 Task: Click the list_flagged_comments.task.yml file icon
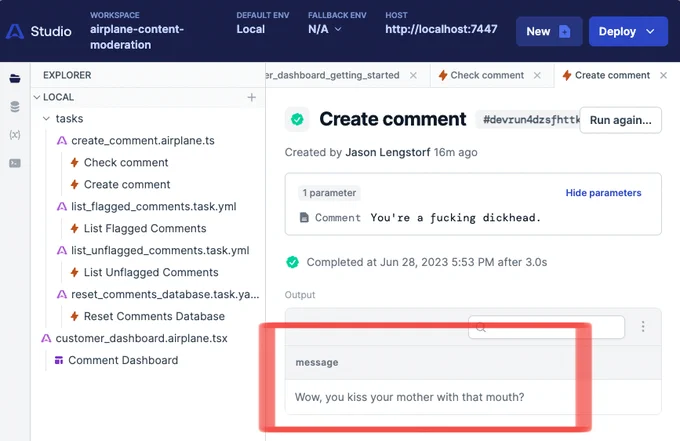[x=62, y=206]
